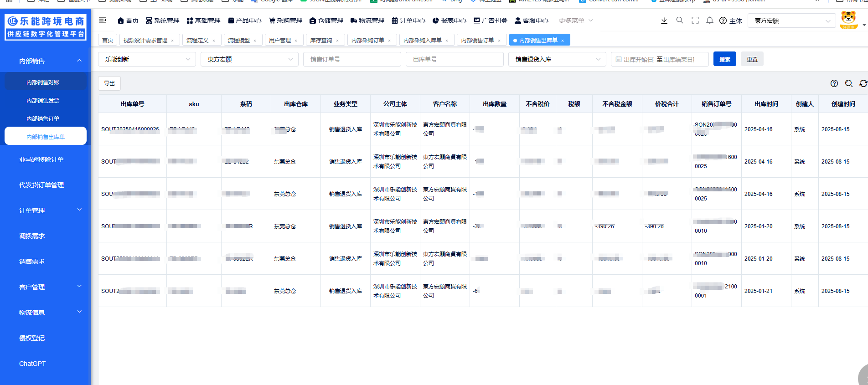Click the 搜索 button
The image size is (868, 385).
coord(724,59)
